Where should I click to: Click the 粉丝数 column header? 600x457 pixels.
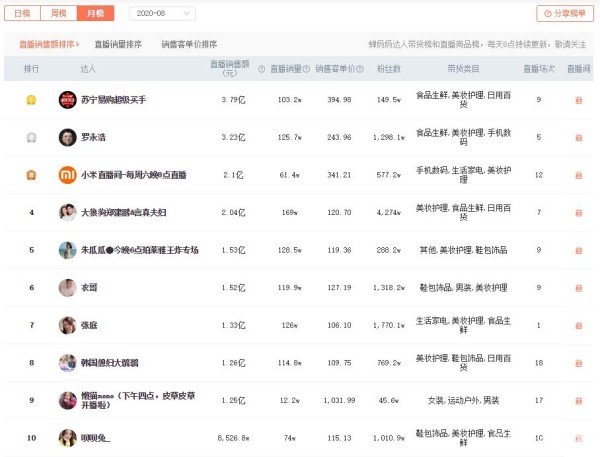tap(388, 69)
